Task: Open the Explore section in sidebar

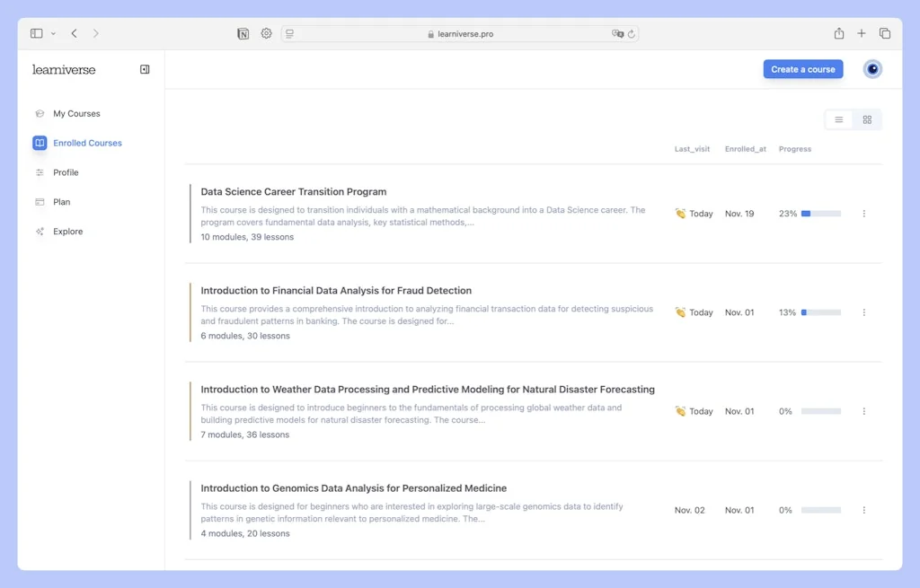Action: click(x=67, y=232)
